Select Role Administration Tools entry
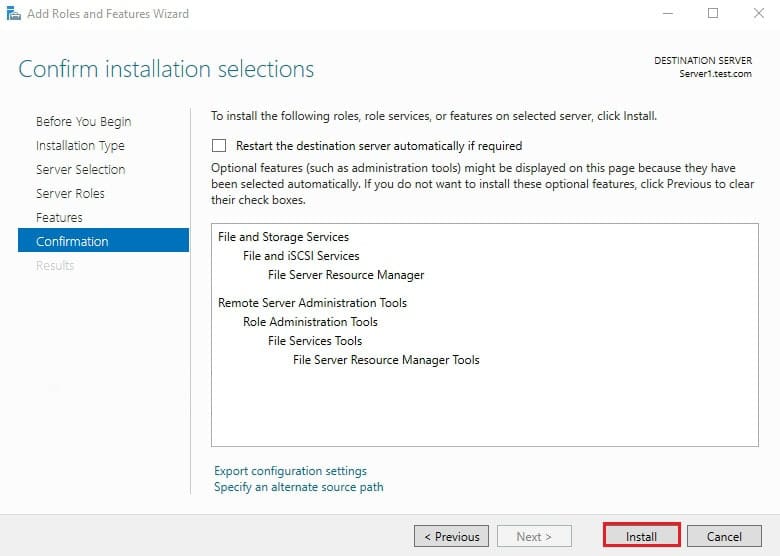Screen dimensions: 780x556 pyautogui.click(x=310, y=322)
